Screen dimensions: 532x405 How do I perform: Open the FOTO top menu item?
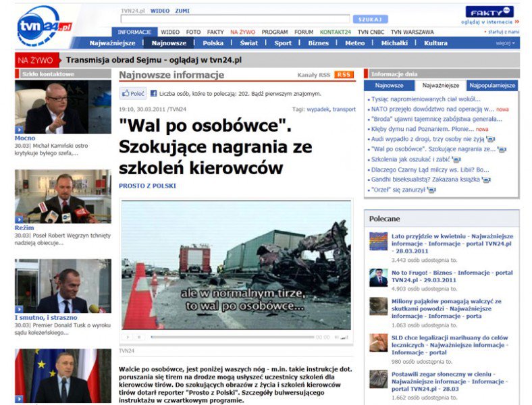[193, 32]
